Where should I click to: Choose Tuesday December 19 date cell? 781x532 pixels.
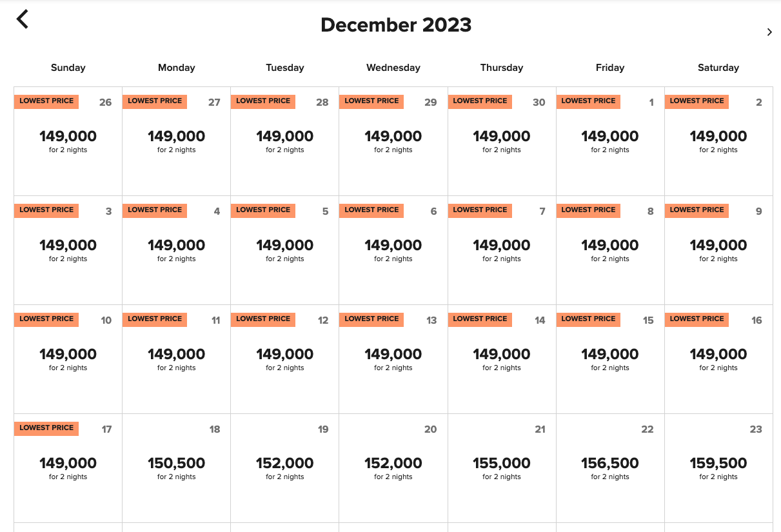pyautogui.click(x=285, y=468)
